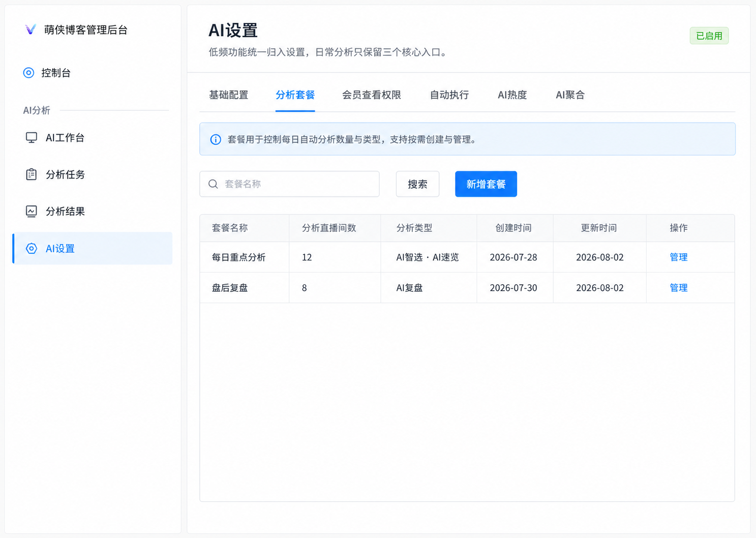Click the AI工作台 monitor icon
Viewport: 756px width, 538px height.
pyautogui.click(x=32, y=138)
